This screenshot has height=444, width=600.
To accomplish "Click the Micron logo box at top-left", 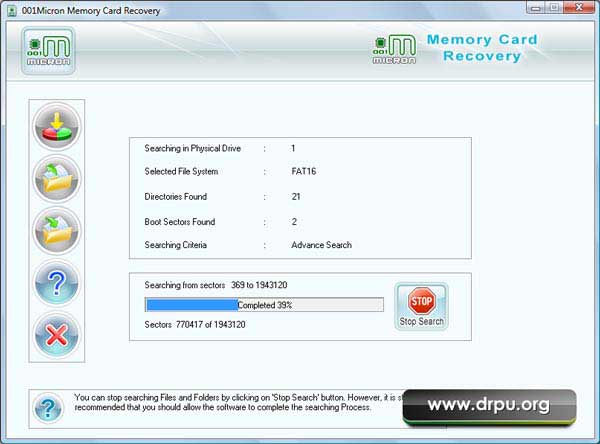I will point(48,51).
